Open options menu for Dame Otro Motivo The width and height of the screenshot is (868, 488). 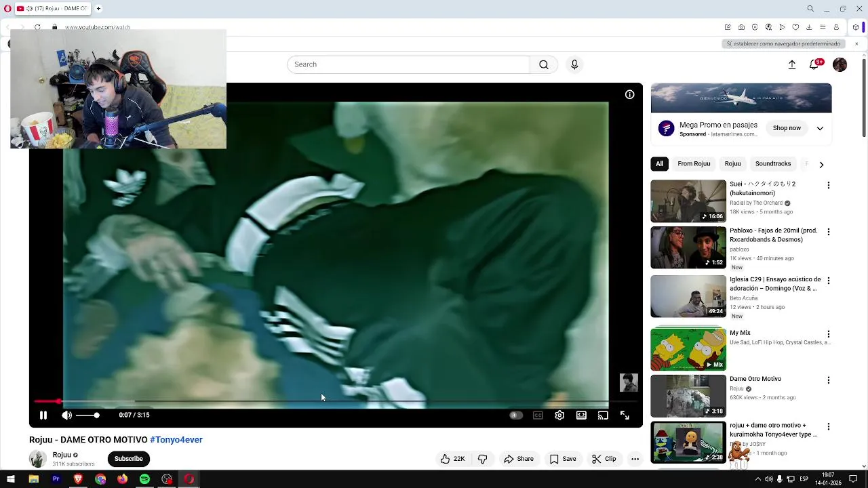click(828, 380)
